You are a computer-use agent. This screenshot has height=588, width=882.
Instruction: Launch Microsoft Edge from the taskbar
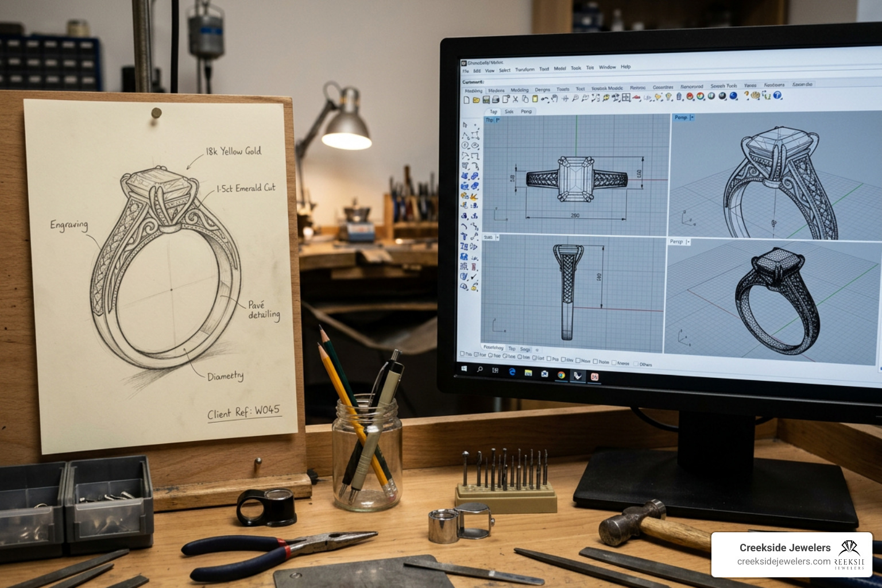coord(512,372)
